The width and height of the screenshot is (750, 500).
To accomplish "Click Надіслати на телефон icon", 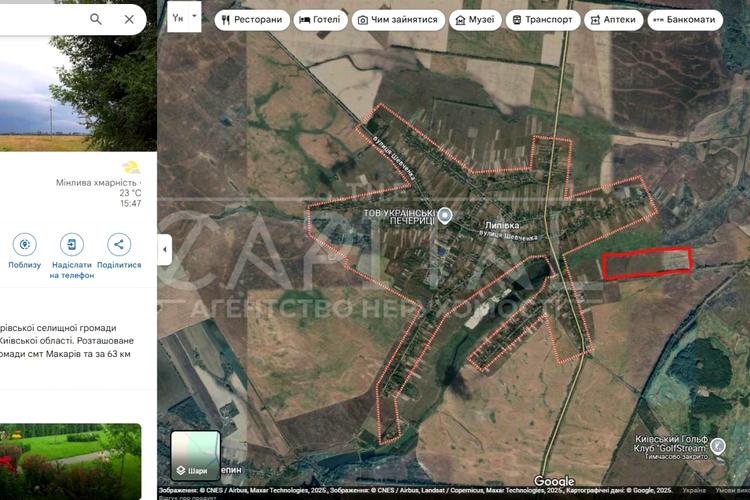I will (72, 244).
